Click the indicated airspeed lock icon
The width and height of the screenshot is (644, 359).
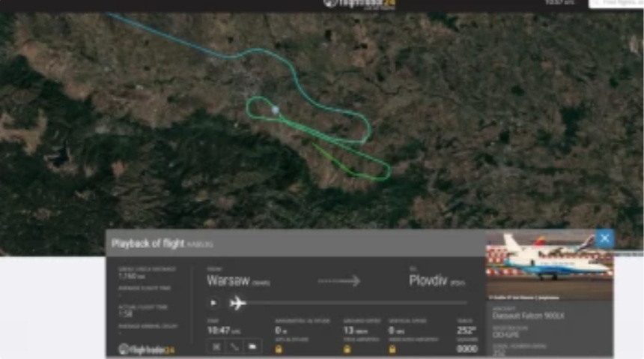click(x=392, y=349)
